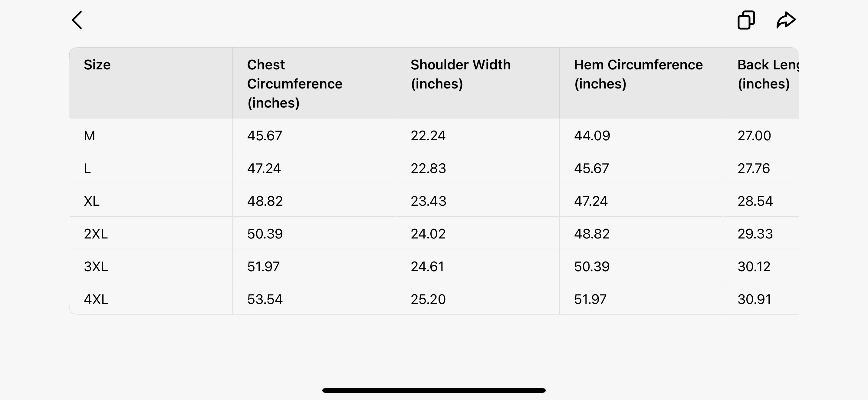
Task: Tap the share arrow icon
Action: click(786, 20)
